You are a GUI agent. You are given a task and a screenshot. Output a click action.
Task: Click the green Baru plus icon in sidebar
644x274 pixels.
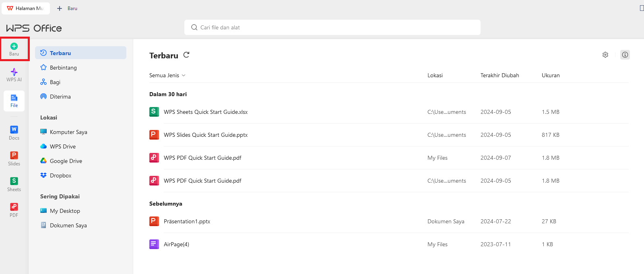(x=14, y=46)
